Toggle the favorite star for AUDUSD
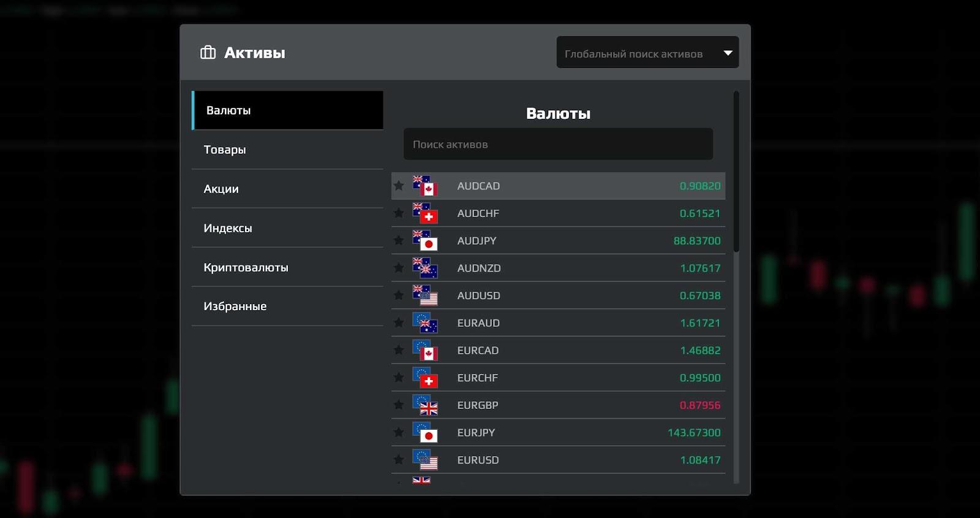 [399, 295]
